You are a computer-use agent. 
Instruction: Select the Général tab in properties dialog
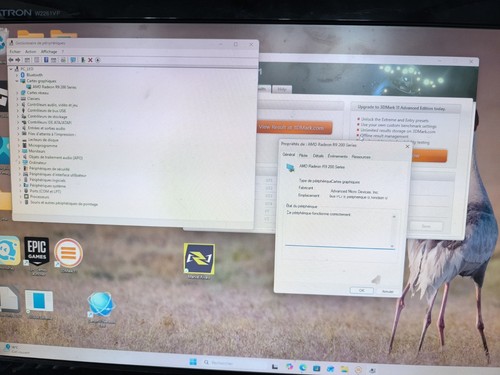(289, 155)
